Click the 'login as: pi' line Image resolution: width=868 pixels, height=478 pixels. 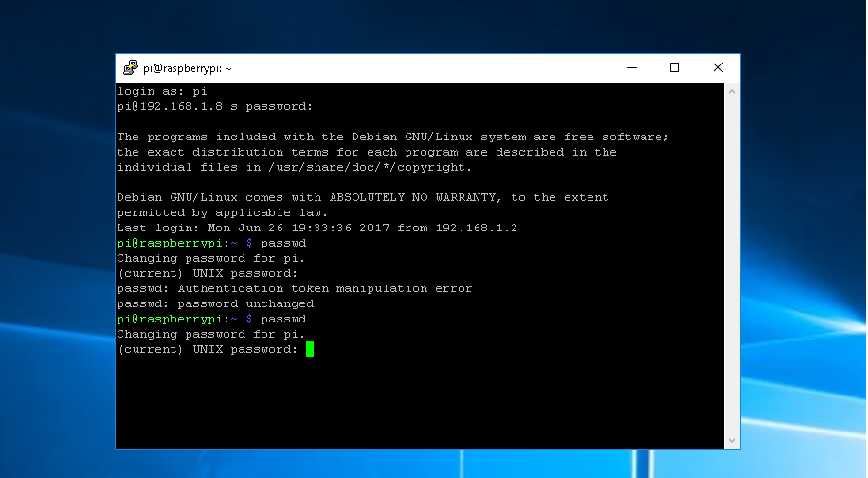161,91
